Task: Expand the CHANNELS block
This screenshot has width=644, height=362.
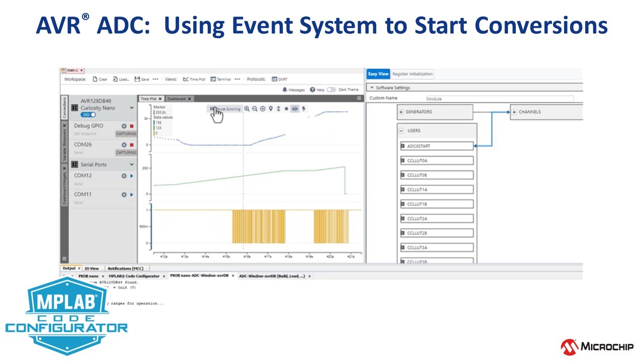Action: pos(514,112)
